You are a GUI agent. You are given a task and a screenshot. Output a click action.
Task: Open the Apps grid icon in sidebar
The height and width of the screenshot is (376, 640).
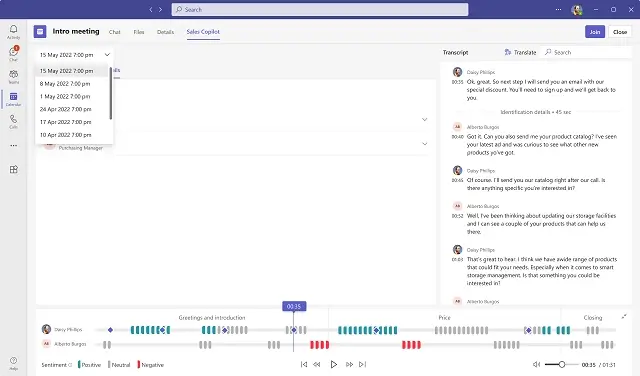(x=13, y=169)
